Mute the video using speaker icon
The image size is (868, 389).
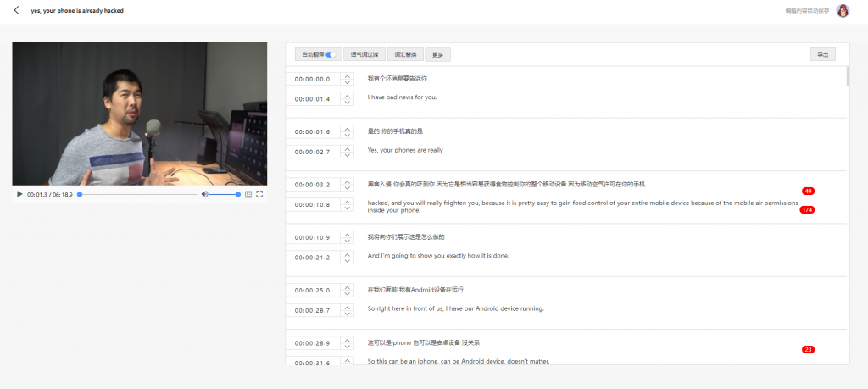tap(204, 194)
